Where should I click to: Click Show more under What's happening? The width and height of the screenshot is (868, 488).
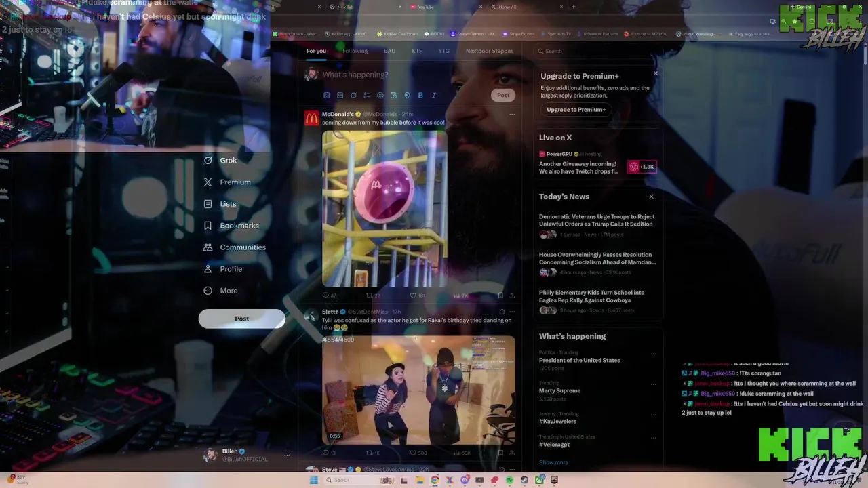[553, 462]
